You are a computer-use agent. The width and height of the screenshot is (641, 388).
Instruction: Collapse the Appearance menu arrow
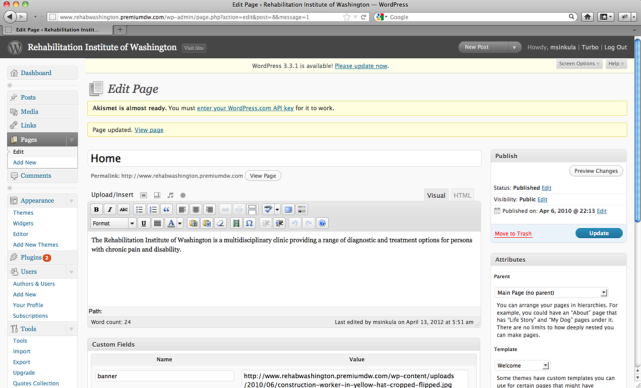click(72, 201)
